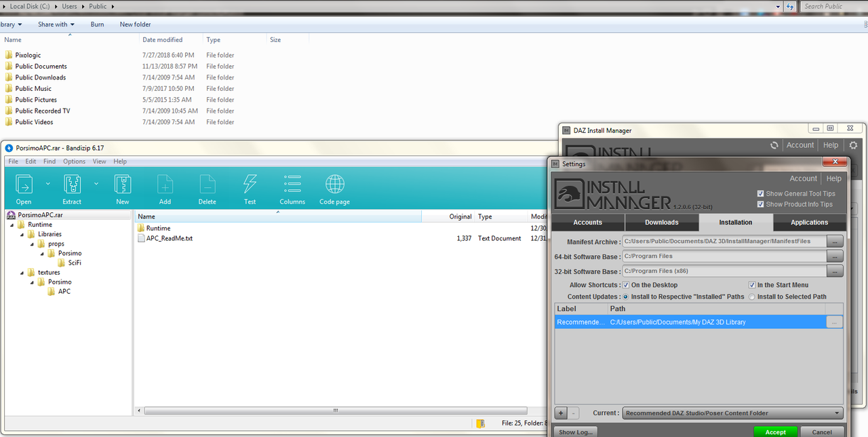Open the gear settings icon in DAZ Install Manager
The height and width of the screenshot is (437, 868).
853,145
